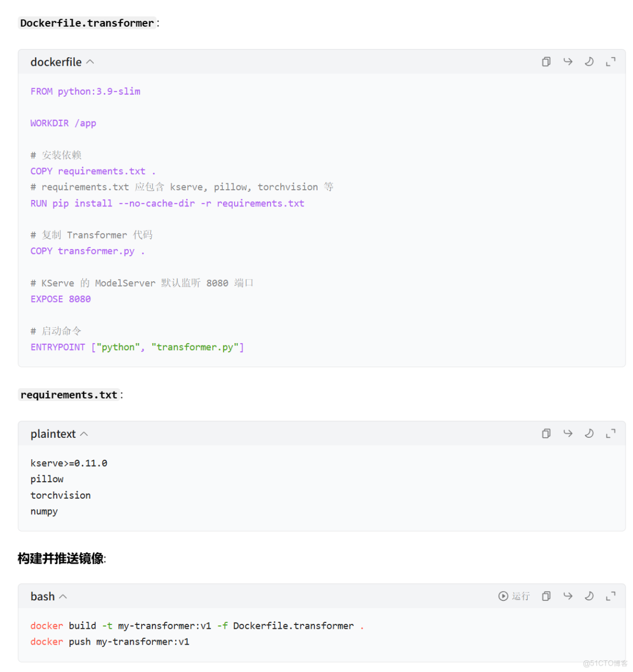633x672 pixels.
Task: Click the 51CTO博客 watermark
Action: [x=605, y=663]
